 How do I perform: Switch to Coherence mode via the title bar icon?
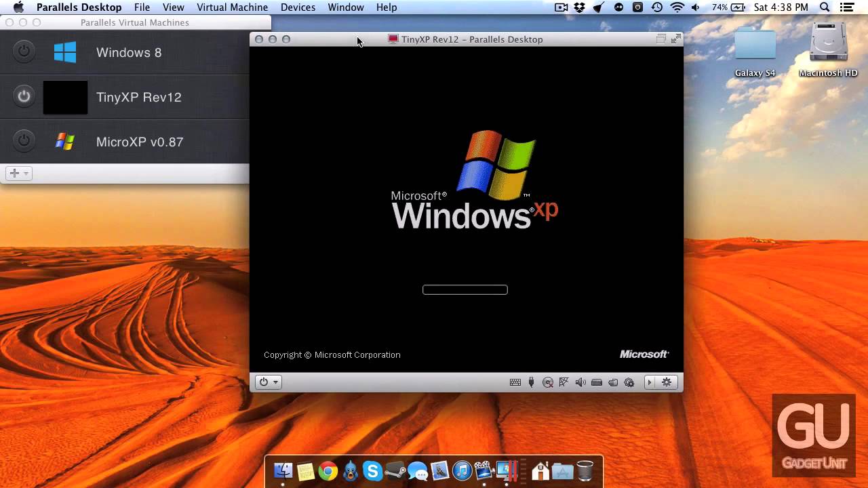coord(660,39)
